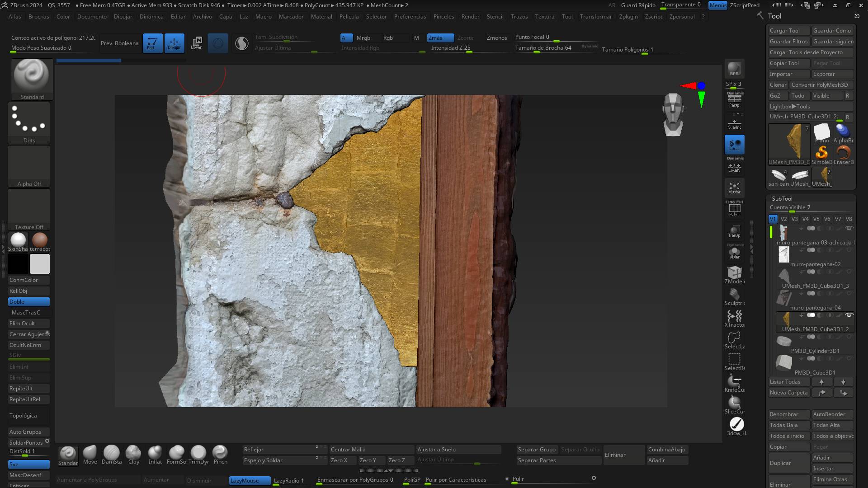The image size is (868, 488).
Task: Select the ZModeler brush icon
Action: pyautogui.click(x=734, y=272)
